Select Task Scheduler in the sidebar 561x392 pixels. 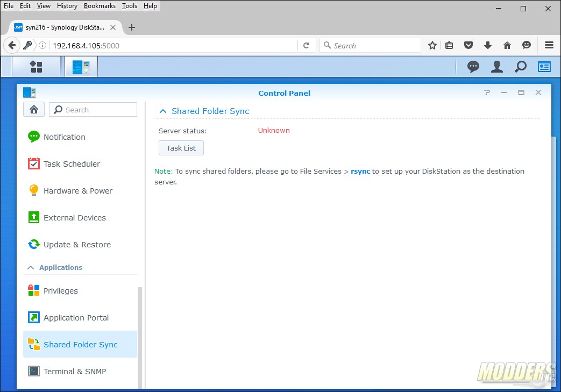click(x=80, y=163)
